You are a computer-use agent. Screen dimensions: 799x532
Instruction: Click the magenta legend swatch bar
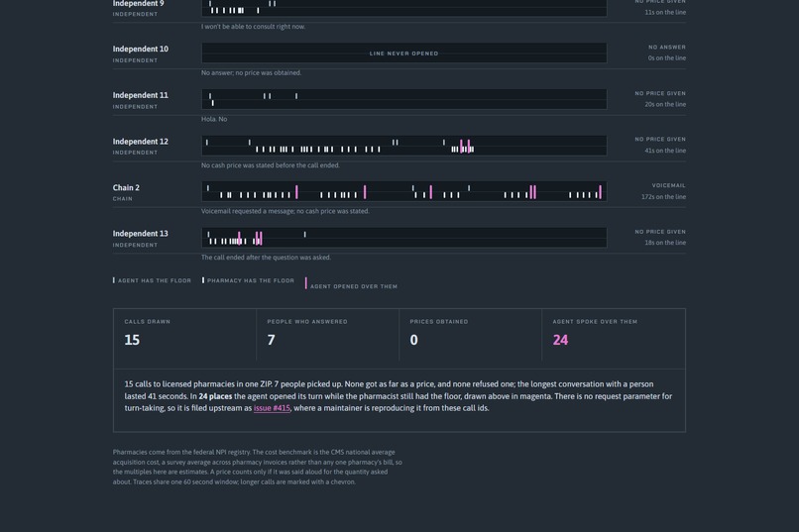click(305, 283)
